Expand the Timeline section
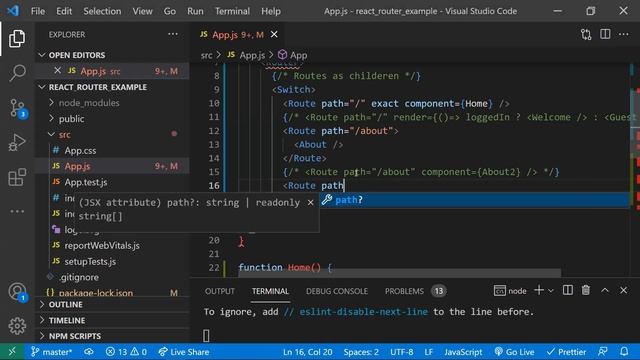Screen dimensions: 640x360 pyautogui.click(x=112, y=320)
